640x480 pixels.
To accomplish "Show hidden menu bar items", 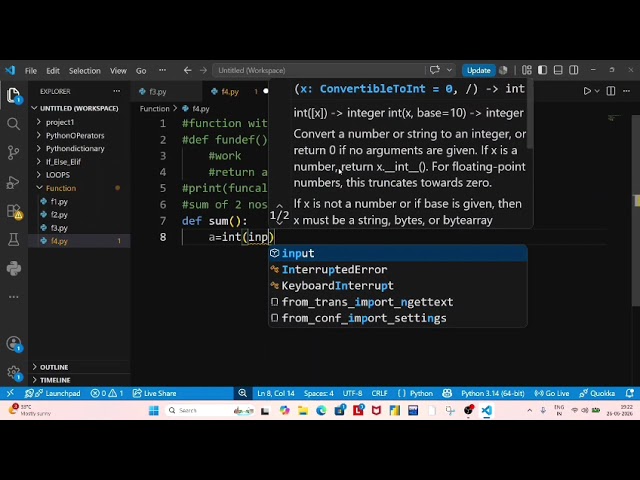I will (162, 70).
